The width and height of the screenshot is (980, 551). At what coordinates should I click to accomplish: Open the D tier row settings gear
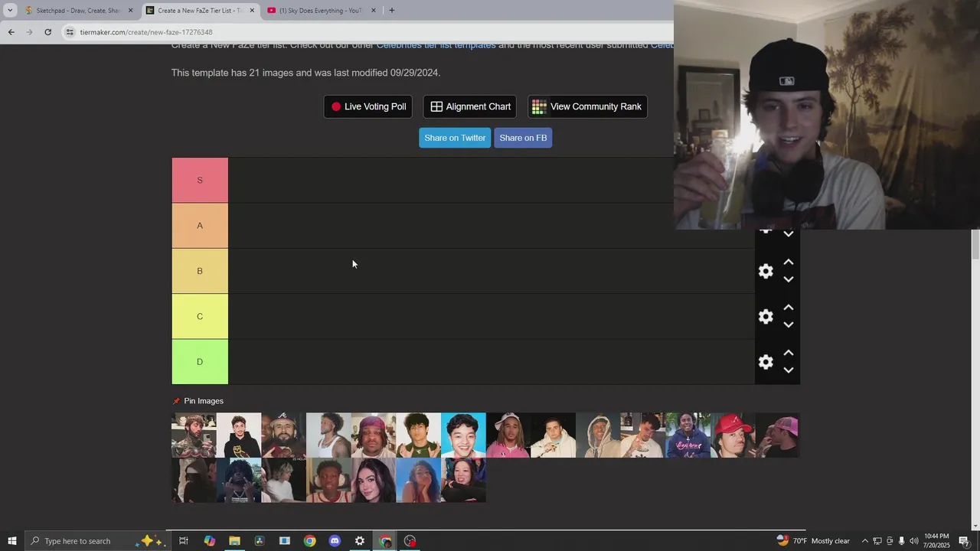766,361
